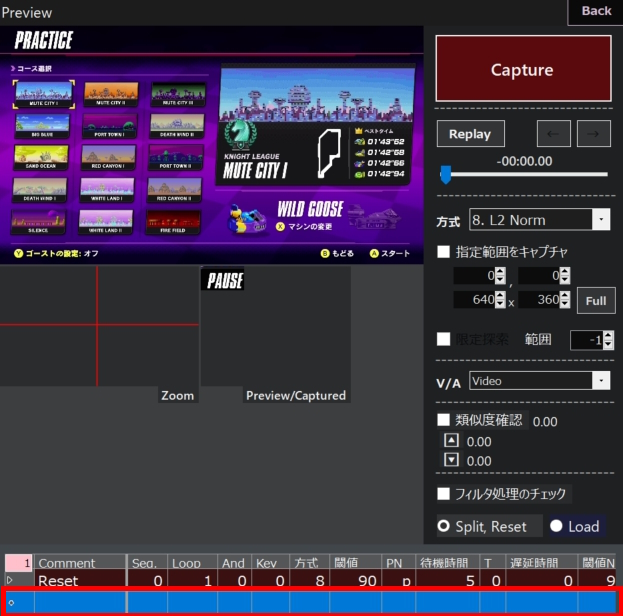Increase capture X offset stepper
Screen dimensions: 623x616
click(500, 271)
